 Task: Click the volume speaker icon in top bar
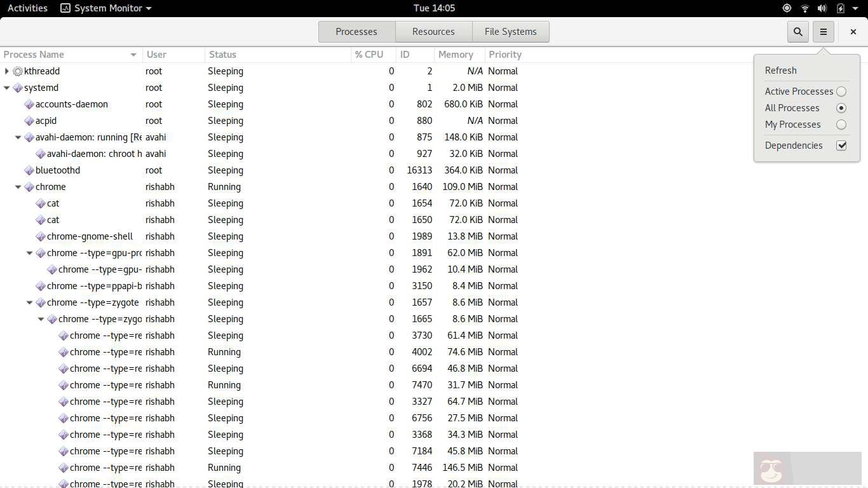pyautogui.click(x=822, y=8)
